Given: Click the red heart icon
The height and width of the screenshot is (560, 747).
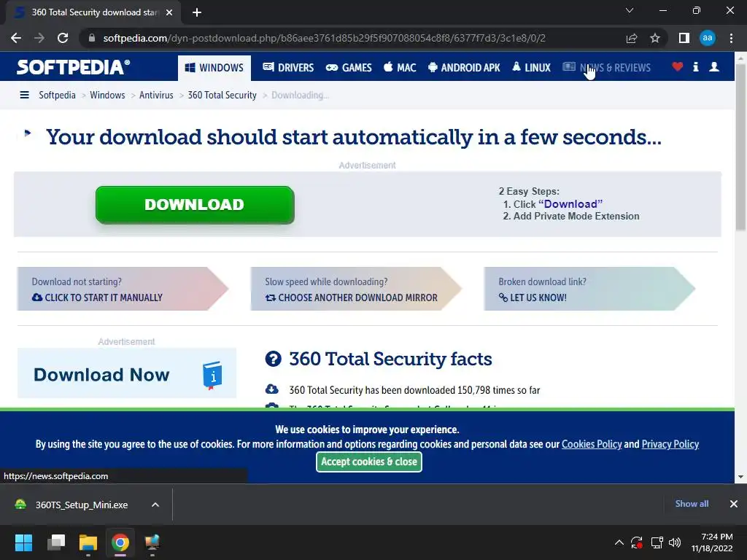Looking at the screenshot, I should 678,67.
